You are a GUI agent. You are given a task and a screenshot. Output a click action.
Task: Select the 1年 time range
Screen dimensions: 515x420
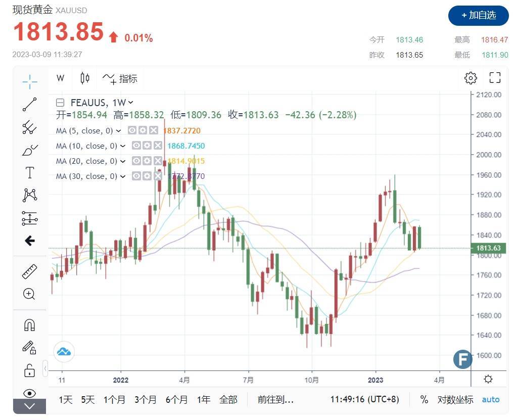(x=204, y=399)
